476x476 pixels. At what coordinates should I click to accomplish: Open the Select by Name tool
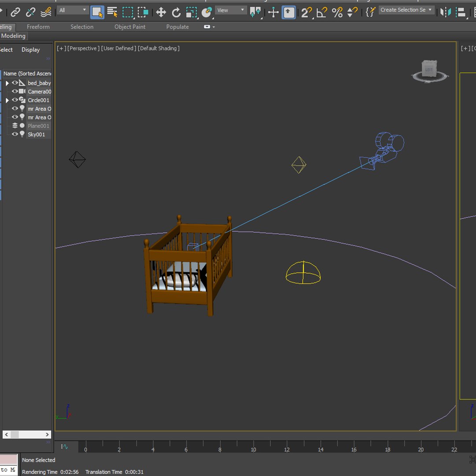tap(112, 12)
